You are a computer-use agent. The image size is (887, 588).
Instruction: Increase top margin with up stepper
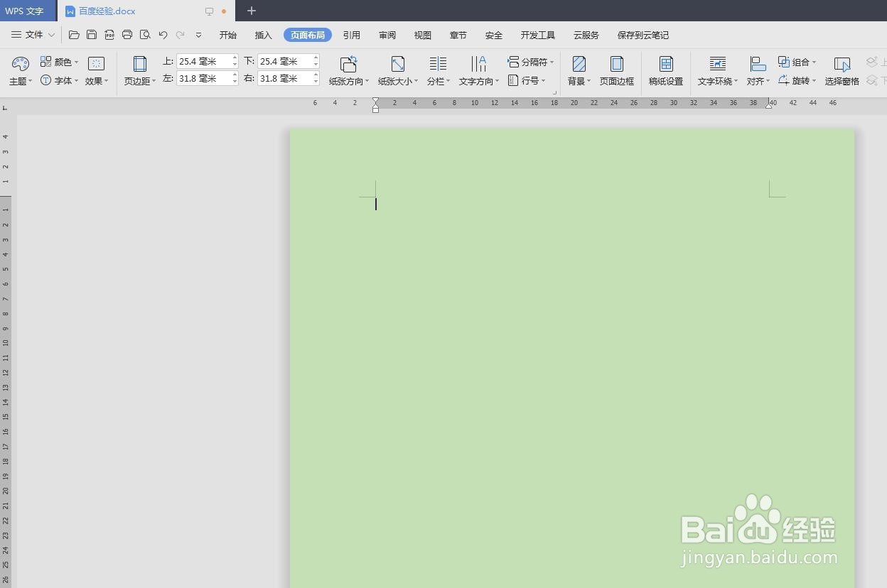(x=235, y=58)
